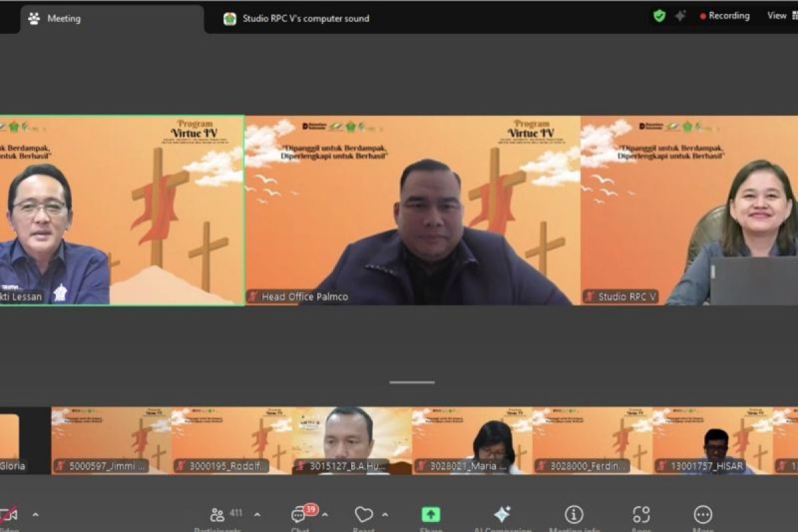The height and width of the screenshot is (532, 798).
Task: Open Meeting info
Action: (x=574, y=515)
